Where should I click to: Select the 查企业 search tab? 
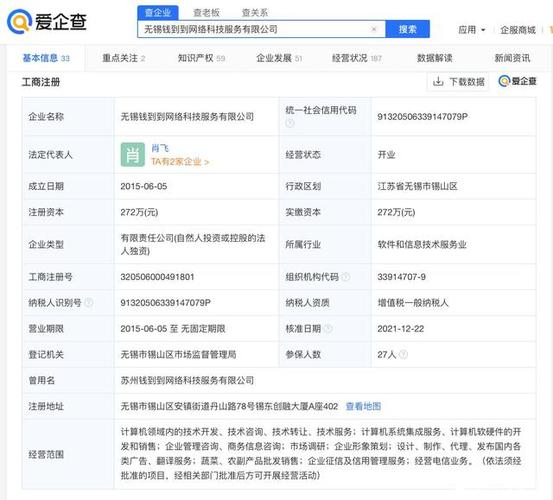tap(158, 13)
